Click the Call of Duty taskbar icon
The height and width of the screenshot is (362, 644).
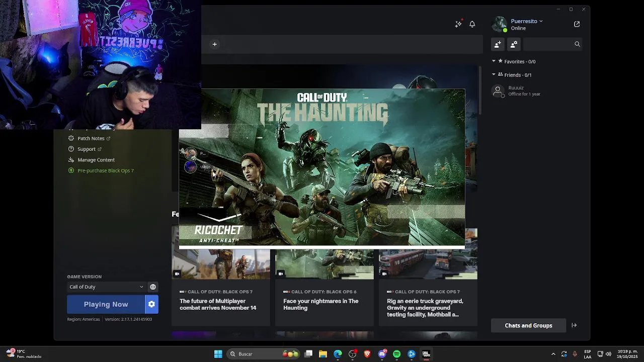pyautogui.click(x=426, y=354)
